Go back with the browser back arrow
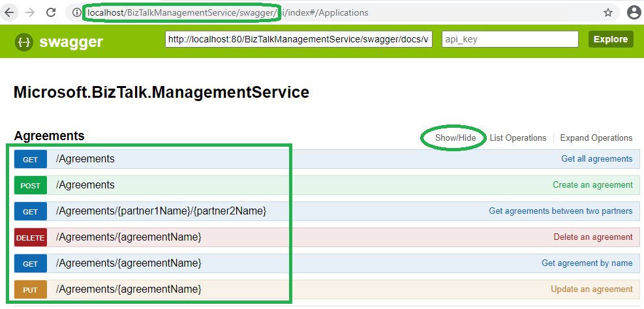 pos(9,12)
